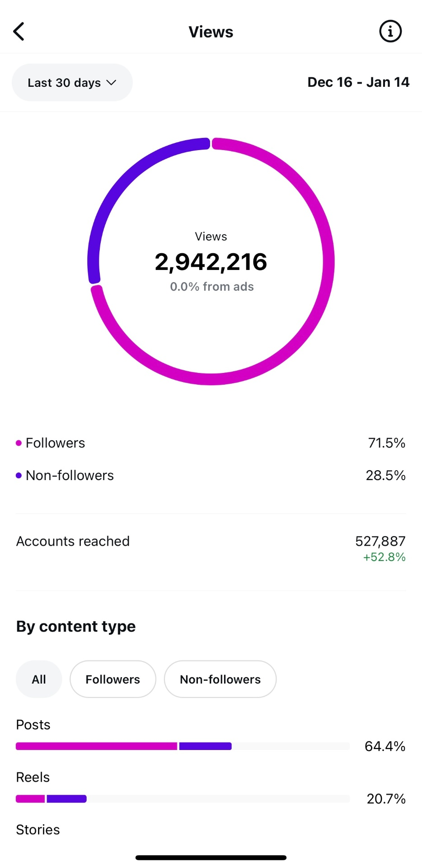Tap the center Views total 2,942,216
Image resolution: width=422 pixels, height=868 pixels.
(x=211, y=261)
